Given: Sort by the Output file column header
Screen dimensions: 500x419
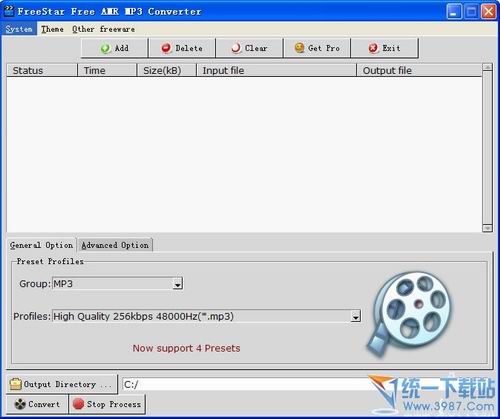Looking at the screenshot, I should click(419, 70).
